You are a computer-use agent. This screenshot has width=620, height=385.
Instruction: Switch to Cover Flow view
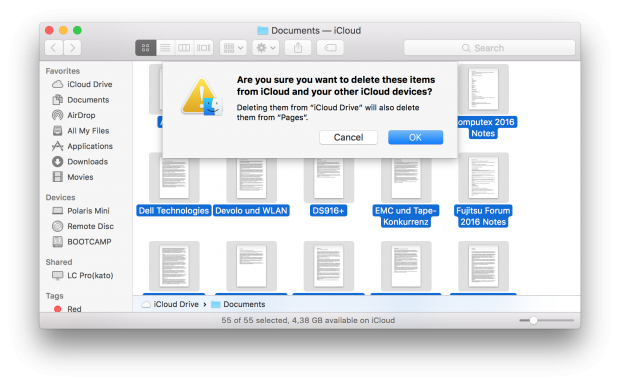[x=203, y=48]
